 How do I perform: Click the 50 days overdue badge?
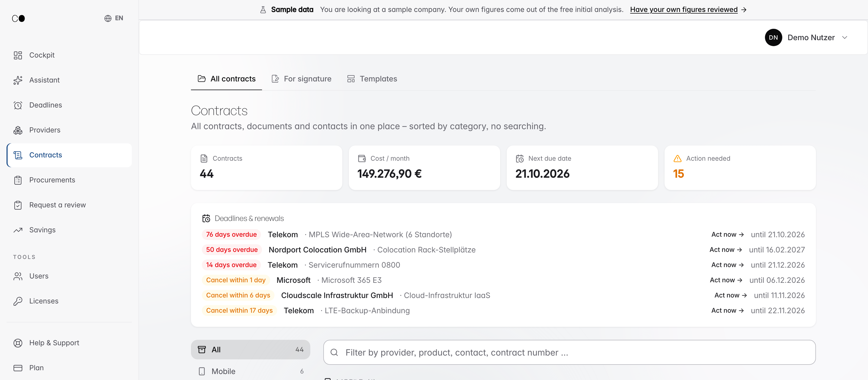[x=232, y=250]
